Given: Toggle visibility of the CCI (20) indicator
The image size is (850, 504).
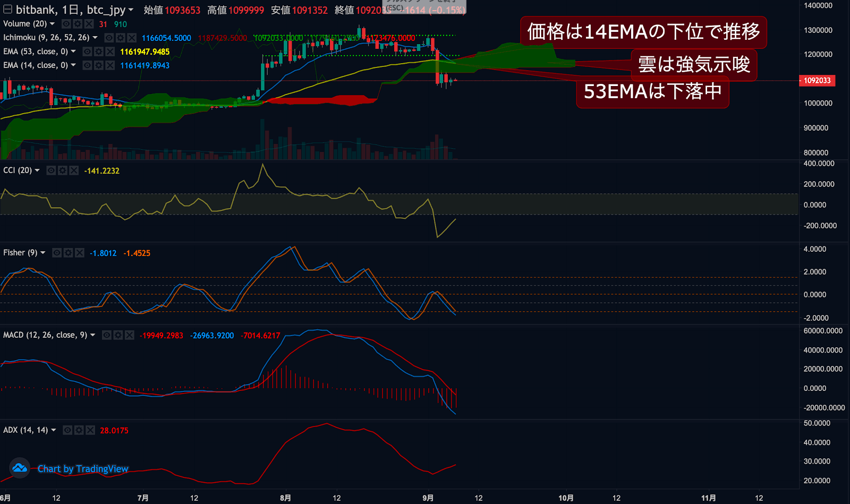Looking at the screenshot, I should coord(51,170).
